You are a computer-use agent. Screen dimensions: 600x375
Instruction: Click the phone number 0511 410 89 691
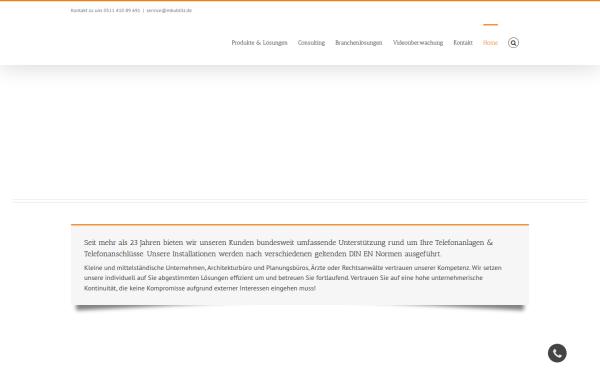click(122, 10)
